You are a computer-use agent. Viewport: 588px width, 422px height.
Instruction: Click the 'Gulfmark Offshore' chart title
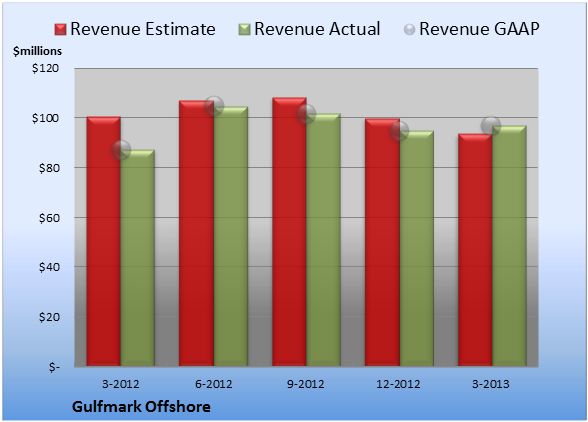(141, 407)
